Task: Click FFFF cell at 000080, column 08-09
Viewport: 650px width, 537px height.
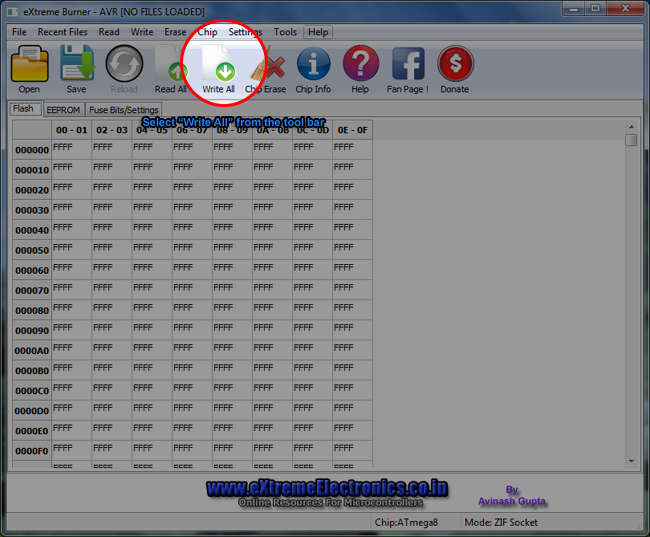Action: (x=232, y=310)
